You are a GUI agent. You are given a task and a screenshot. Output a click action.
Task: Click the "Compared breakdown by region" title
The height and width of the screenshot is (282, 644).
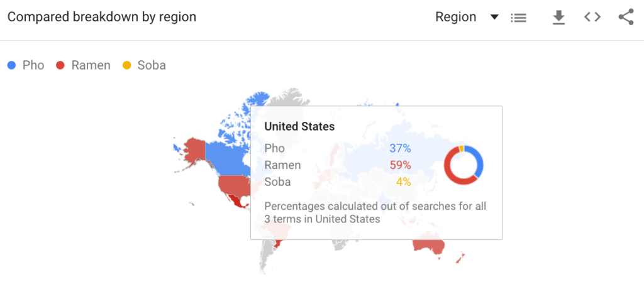point(102,17)
